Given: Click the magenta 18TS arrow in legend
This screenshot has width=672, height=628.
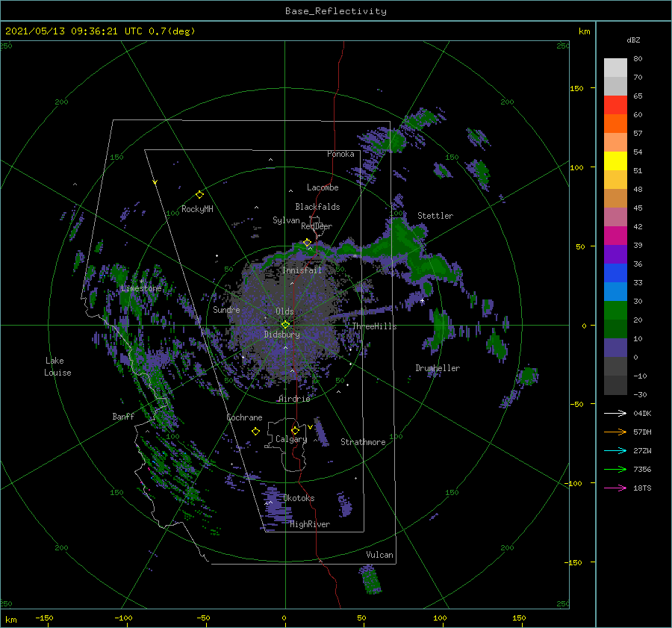Looking at the screenshot, I should coord(615,488).
